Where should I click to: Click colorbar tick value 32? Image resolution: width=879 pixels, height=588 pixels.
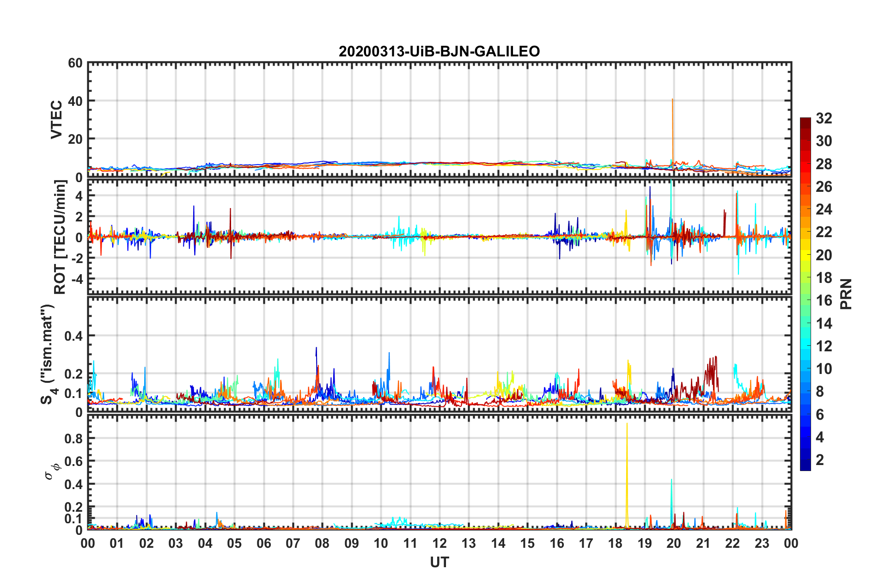point(824,118)
